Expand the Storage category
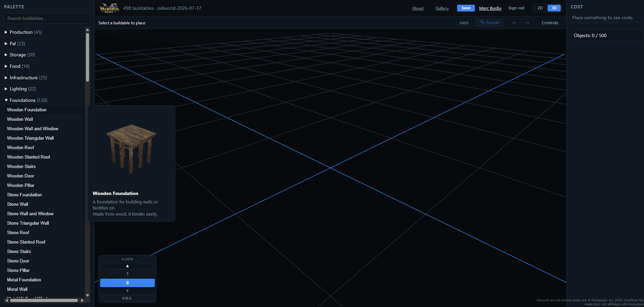644x307 pixels. [x=20, y=55]
